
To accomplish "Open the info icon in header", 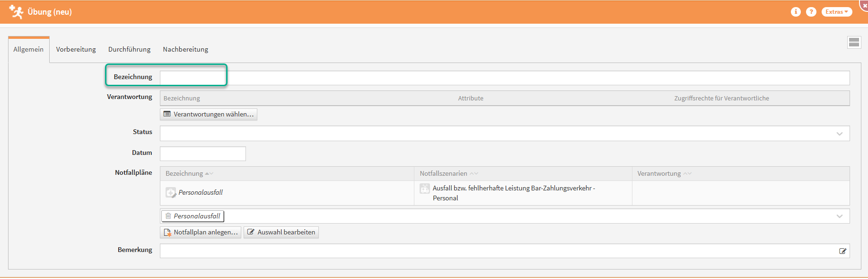I will tap(796, 12).
